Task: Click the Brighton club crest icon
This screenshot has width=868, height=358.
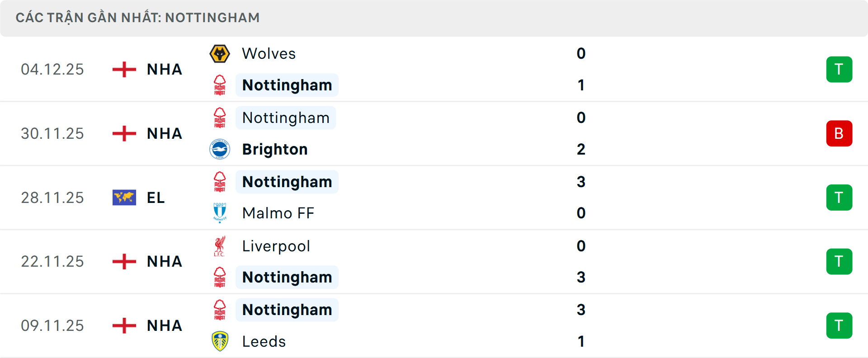Action: [220, 149]
